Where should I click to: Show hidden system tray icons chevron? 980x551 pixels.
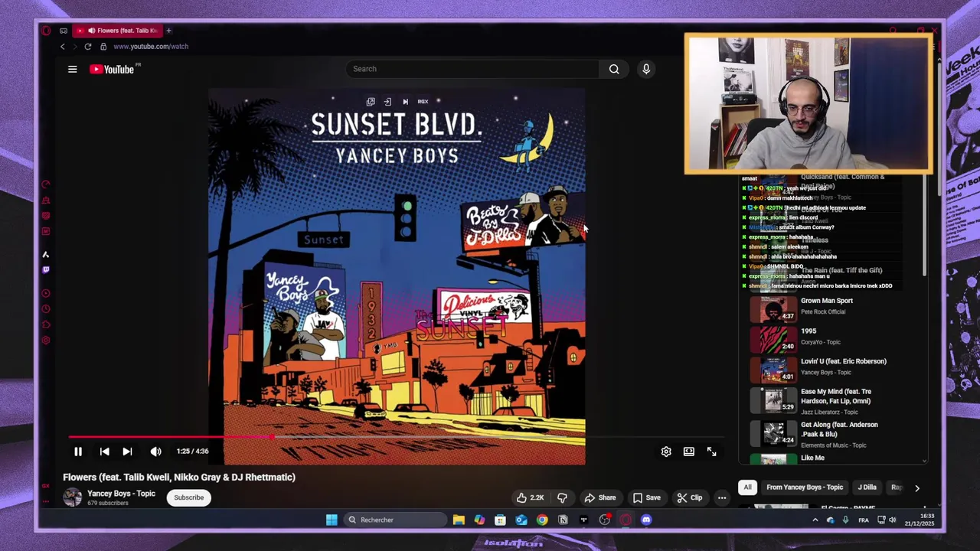click(815, 520)
